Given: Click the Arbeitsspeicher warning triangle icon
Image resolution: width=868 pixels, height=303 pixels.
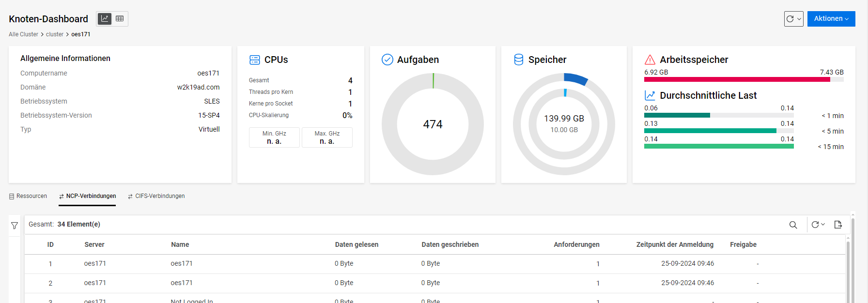Looking at the screenshot, I should pos(650,60).
